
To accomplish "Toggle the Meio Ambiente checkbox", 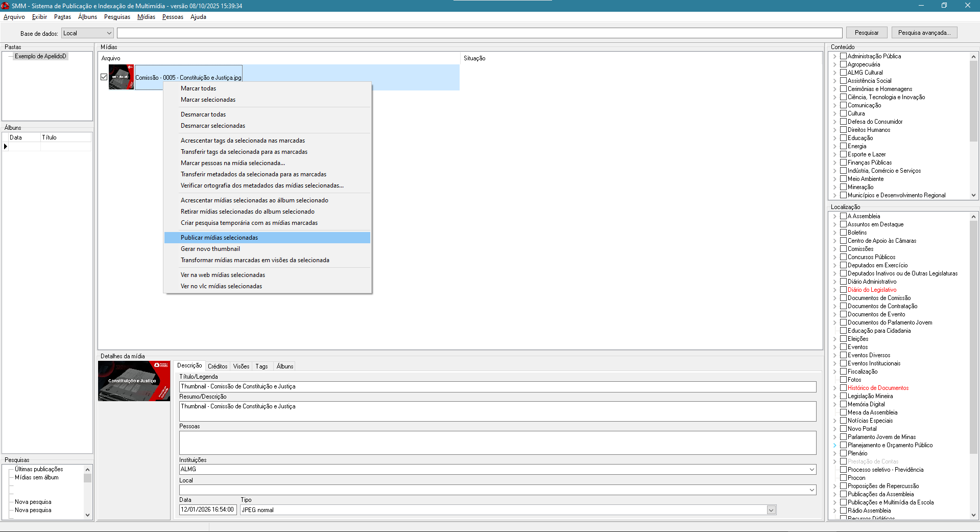I will pos(843,179).
